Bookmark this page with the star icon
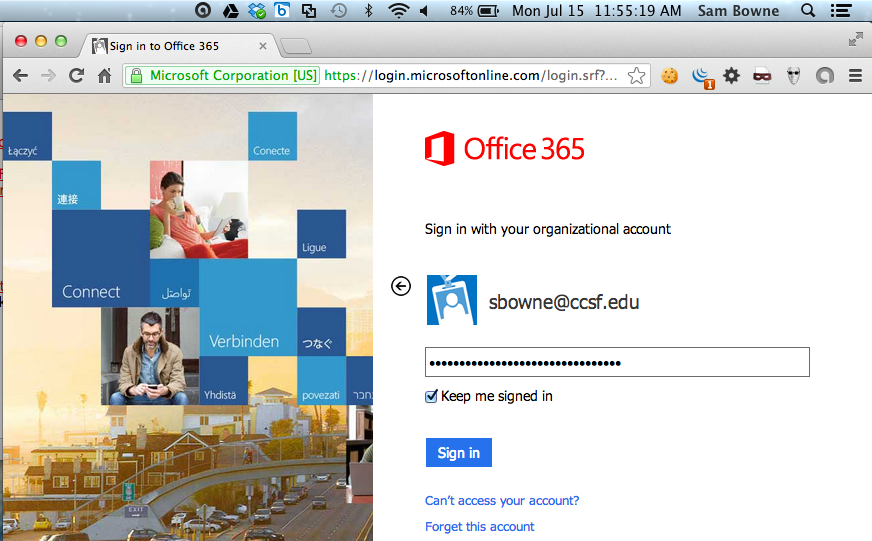Viewport: 872px width, 541px height. 636,76
